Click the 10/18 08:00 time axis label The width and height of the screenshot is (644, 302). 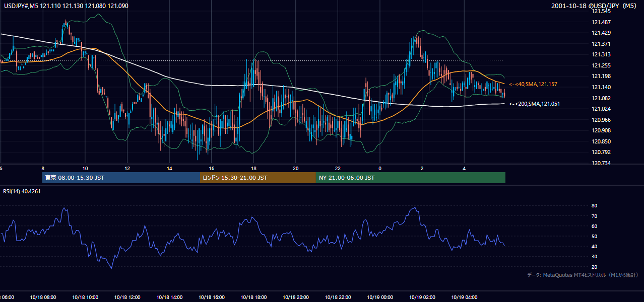coord(44,297)
